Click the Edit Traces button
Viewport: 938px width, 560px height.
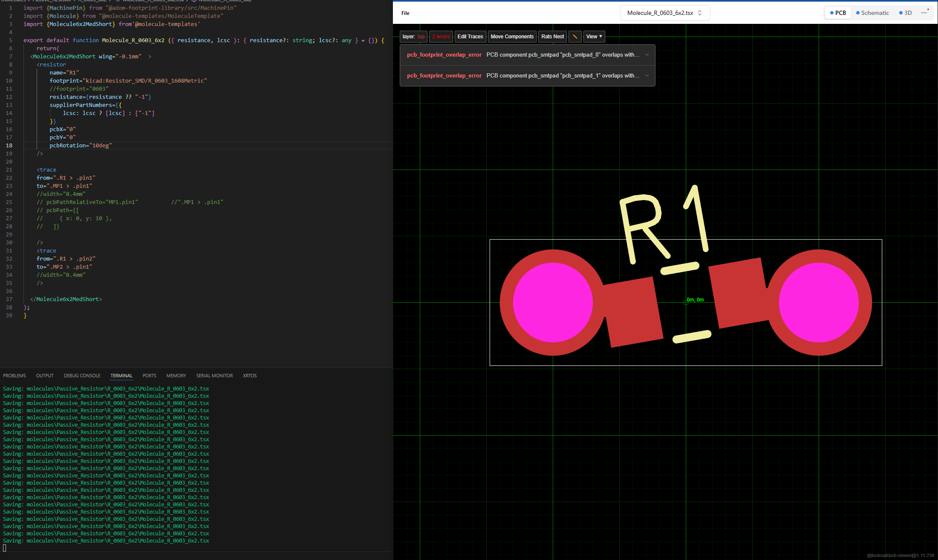tap(470, 37)
